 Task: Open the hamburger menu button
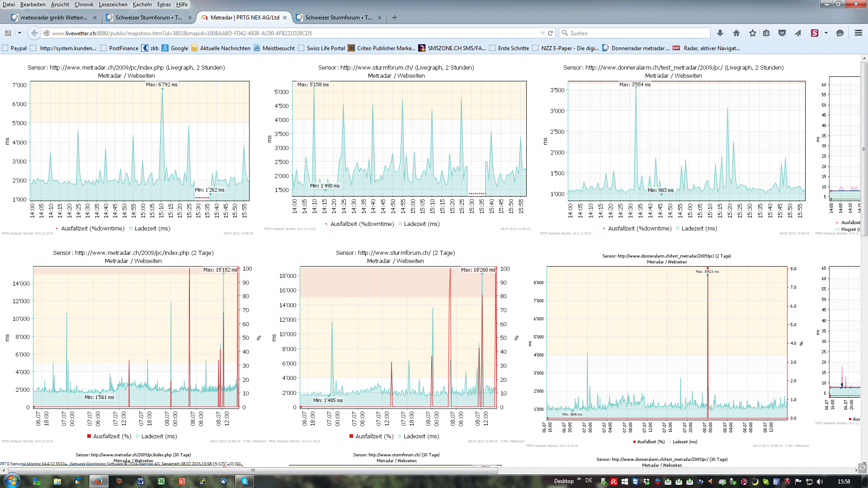858,33
